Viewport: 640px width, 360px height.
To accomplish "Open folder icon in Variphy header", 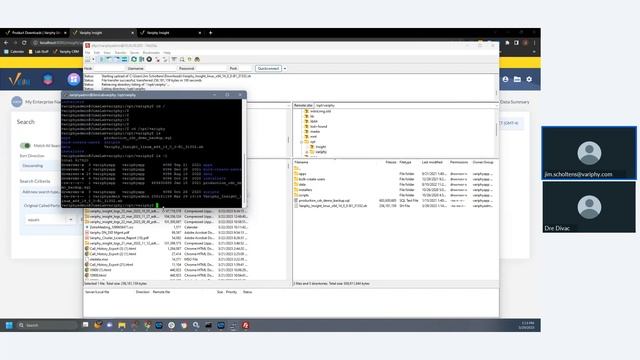I will [517, 79].
